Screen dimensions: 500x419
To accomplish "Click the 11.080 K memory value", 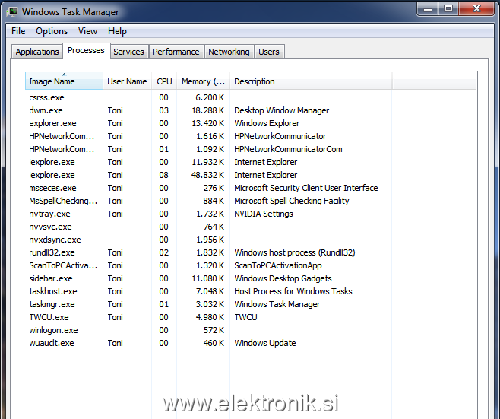I will point(208,278).
